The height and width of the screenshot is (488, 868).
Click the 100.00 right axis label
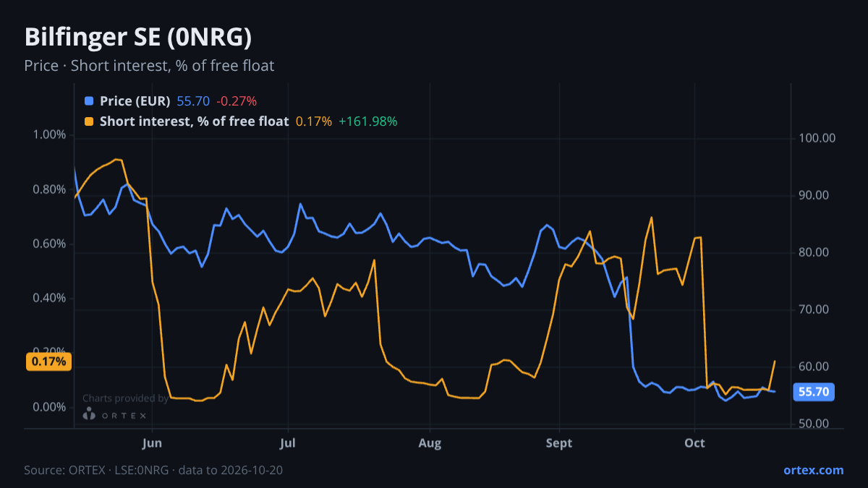817,138
